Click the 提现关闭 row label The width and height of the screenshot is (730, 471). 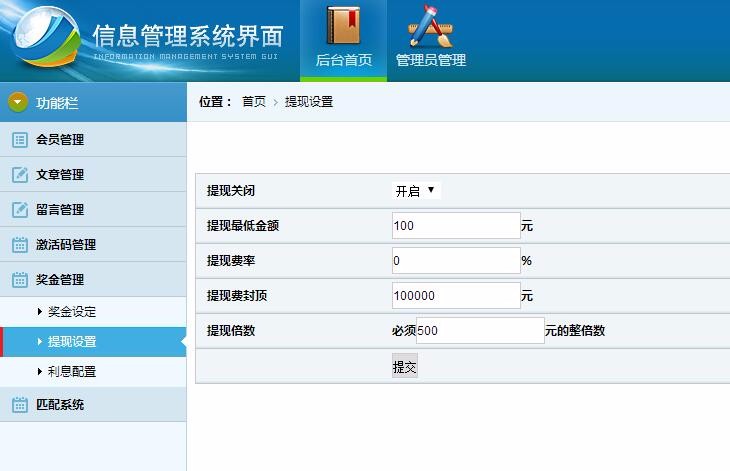(230, 190)
